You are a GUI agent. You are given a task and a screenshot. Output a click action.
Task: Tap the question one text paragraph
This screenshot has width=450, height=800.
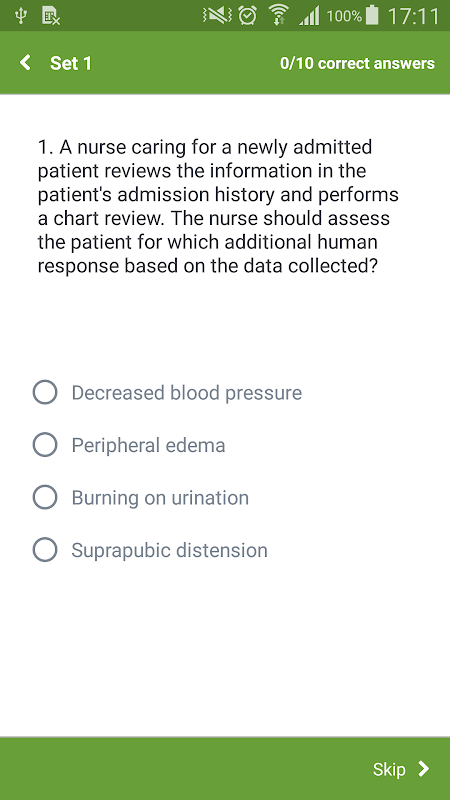pyautogui.click(x=218, y=206)
